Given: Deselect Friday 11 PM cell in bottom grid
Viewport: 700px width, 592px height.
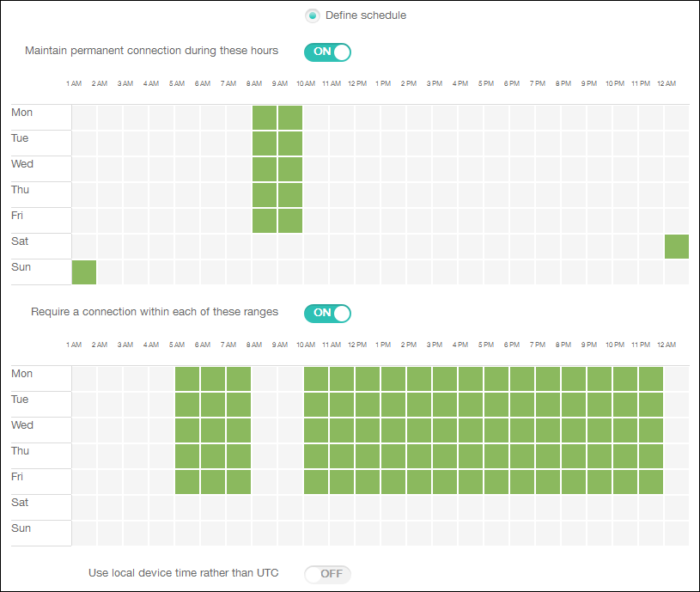Looking at the screenshot, I should (651, 482).
